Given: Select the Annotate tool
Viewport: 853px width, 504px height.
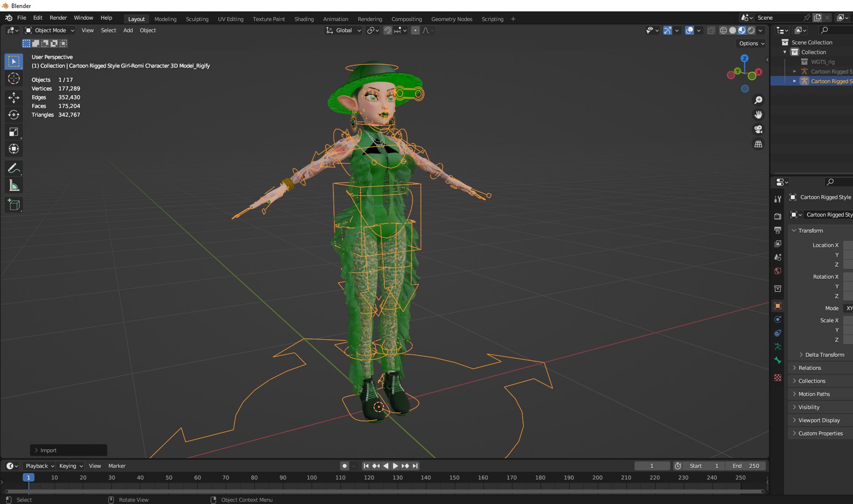Looking at the screenshot, I should tap(14, 168).
